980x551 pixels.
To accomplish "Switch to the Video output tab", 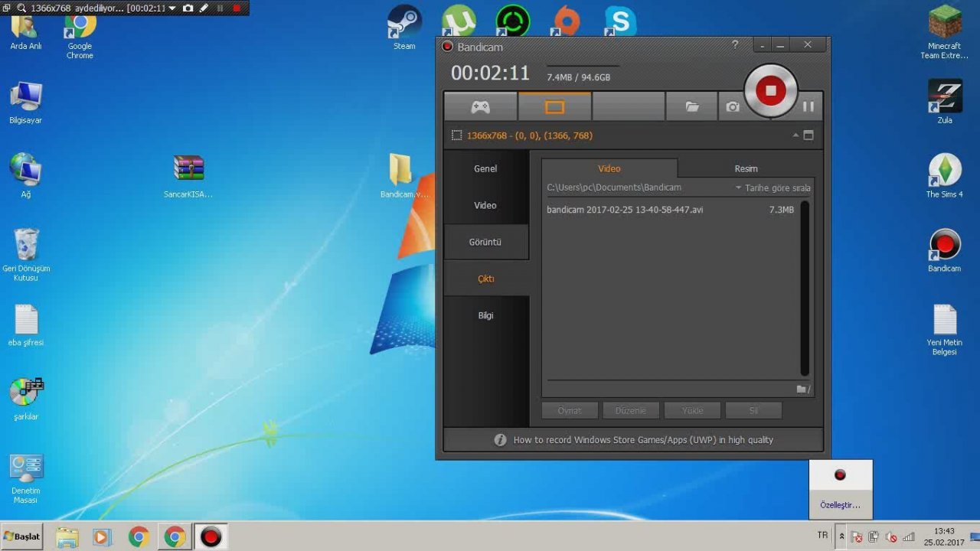I will point(609,168).
